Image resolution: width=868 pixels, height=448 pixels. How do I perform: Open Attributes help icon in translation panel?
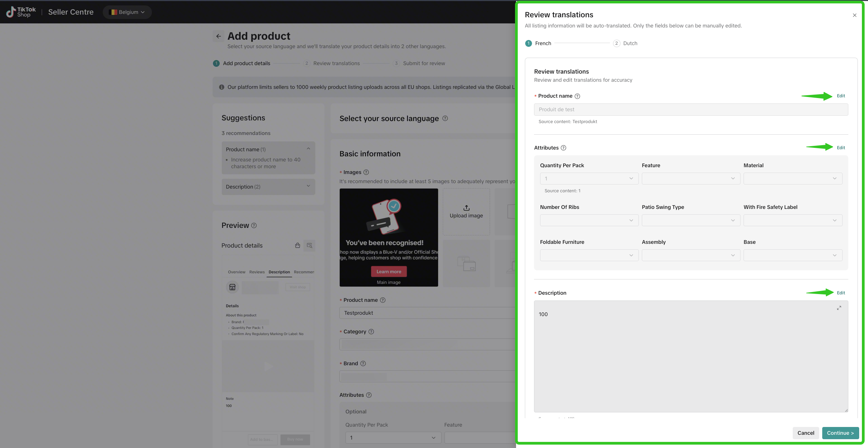564,148
